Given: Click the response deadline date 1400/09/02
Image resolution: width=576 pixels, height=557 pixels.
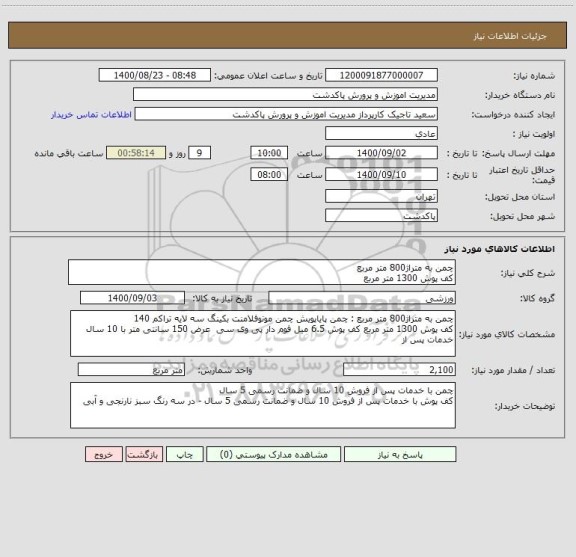Looking at the screenshot, I should [x=381, y=153].
